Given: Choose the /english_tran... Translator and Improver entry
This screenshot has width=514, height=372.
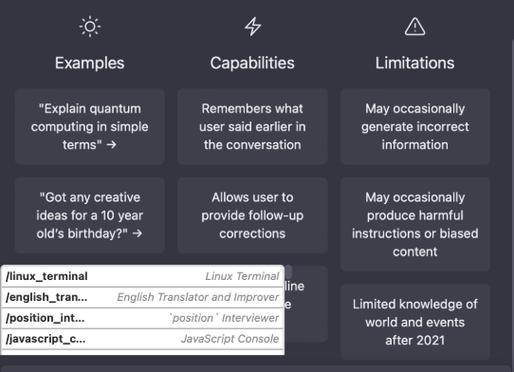Looking at the screenshot, I should pyautogui.click(x=143, y=297).
